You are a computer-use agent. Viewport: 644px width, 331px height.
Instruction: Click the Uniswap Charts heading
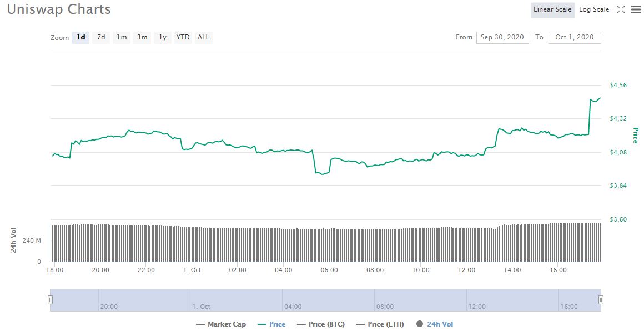(59, 9)
